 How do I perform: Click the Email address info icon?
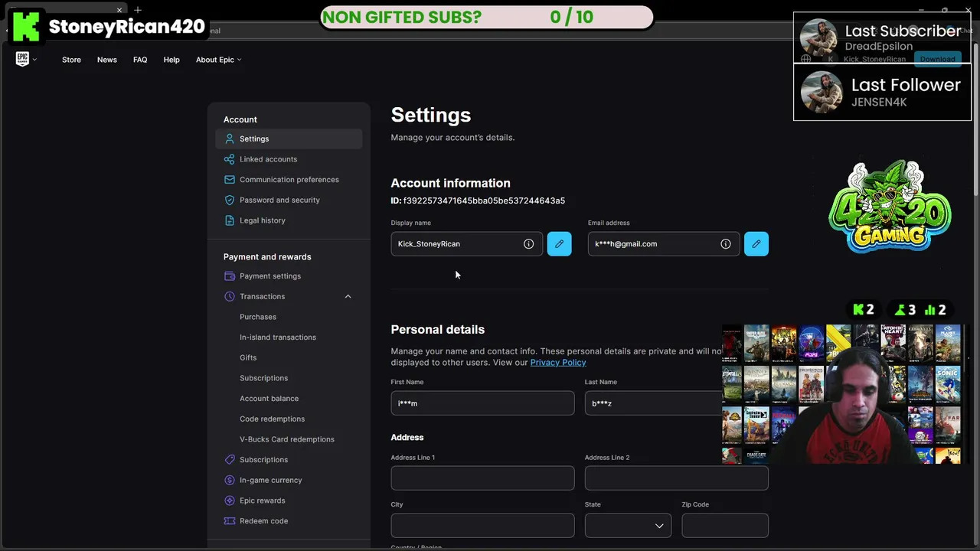coord(725,244)
